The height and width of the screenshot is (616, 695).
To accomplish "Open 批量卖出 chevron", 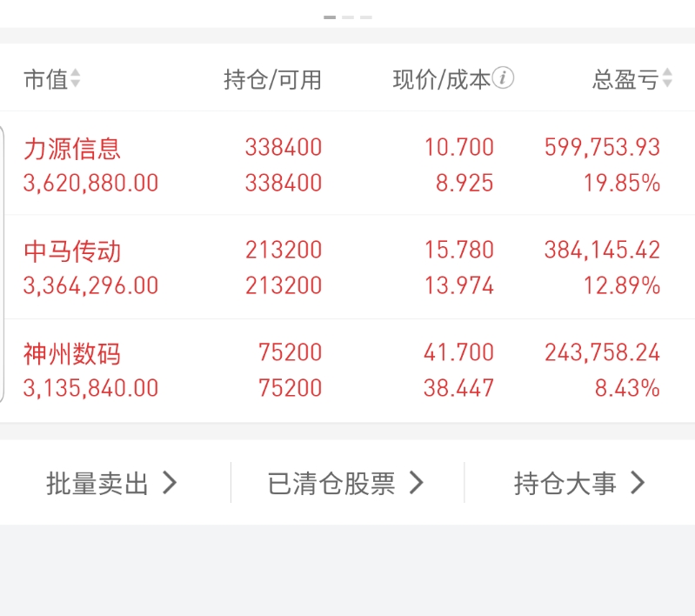I will [170, 483].
